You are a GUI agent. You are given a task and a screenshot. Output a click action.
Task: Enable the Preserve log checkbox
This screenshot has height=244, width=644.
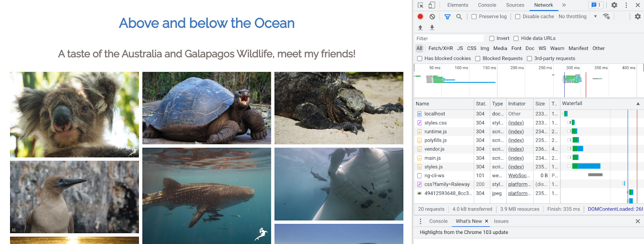[474, 17]
